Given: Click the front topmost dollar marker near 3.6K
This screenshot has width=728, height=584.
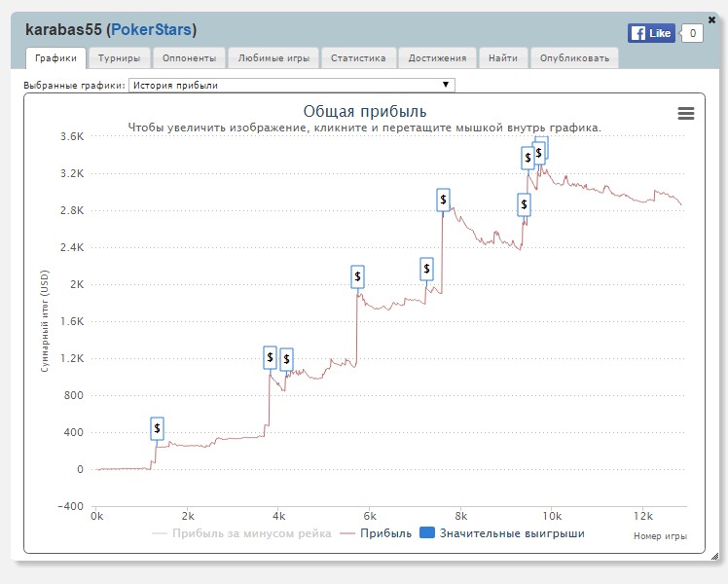Looking at the screenshot, I should point(538,152).
